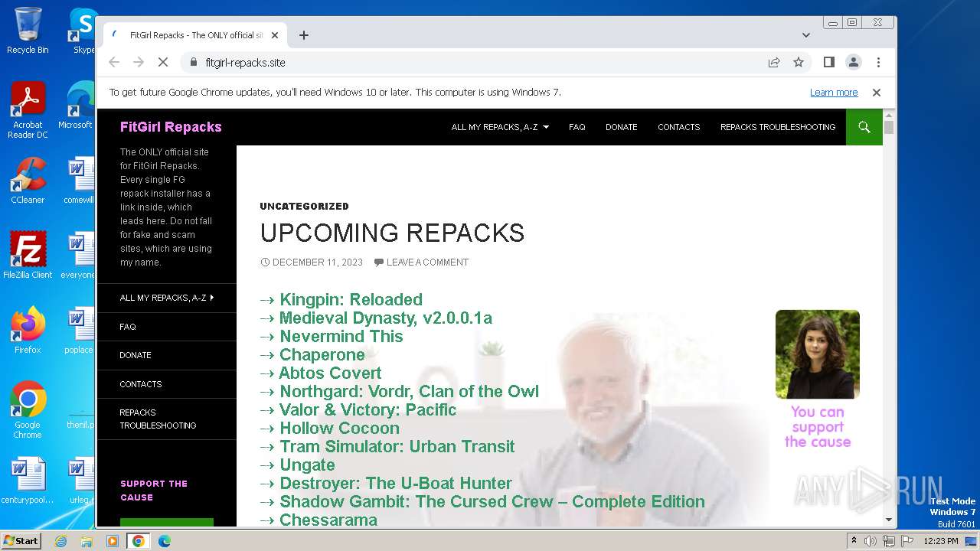980x551 pixels.
Task: Click LEAVE A COMMENT link
Action: [x=427, y=262]
